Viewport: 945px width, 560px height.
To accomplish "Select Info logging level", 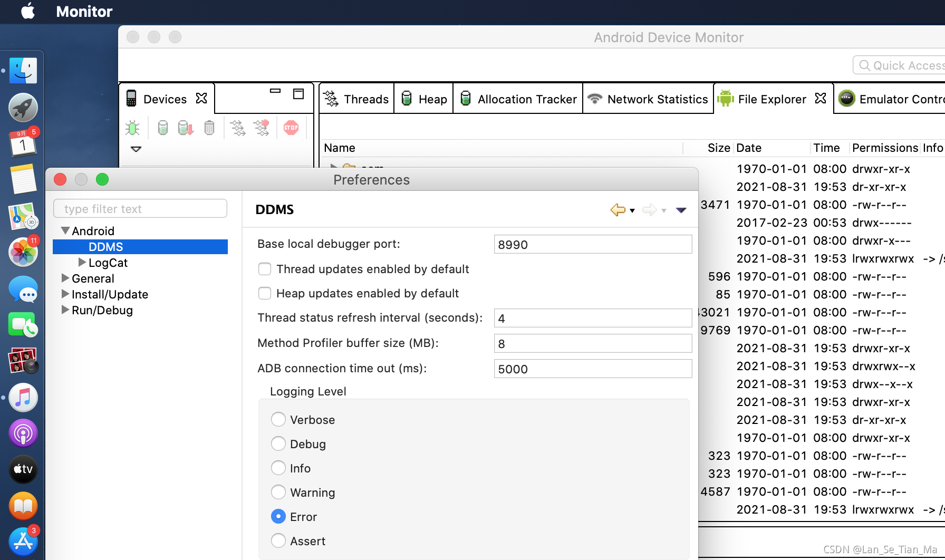I will tap(278, 468).
